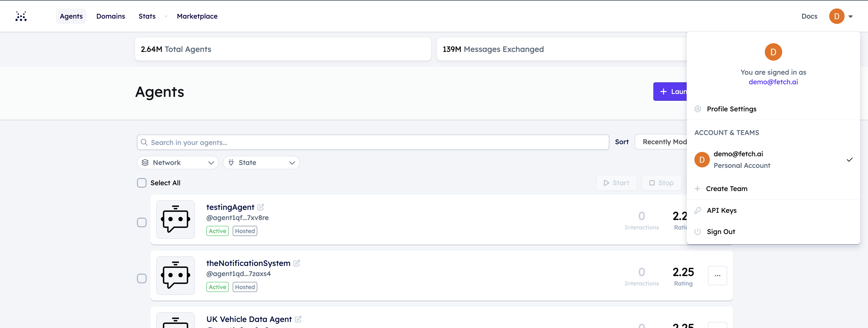
Task: Click the edit pencil next to theNotificationSystem
Action: coord(297,263)
